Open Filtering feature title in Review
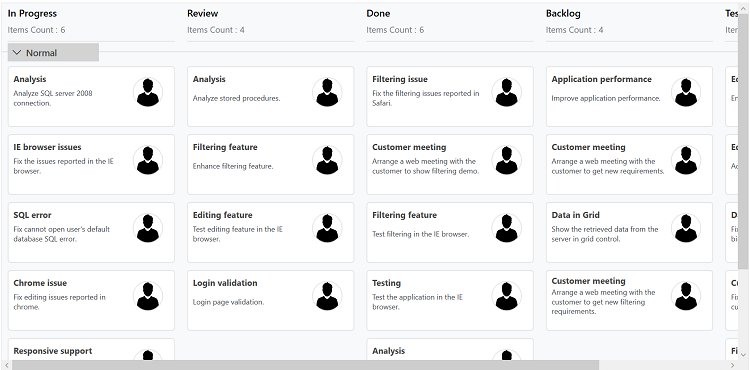The height and width of the screenshot is (370, 750). [x=225, y=147]
